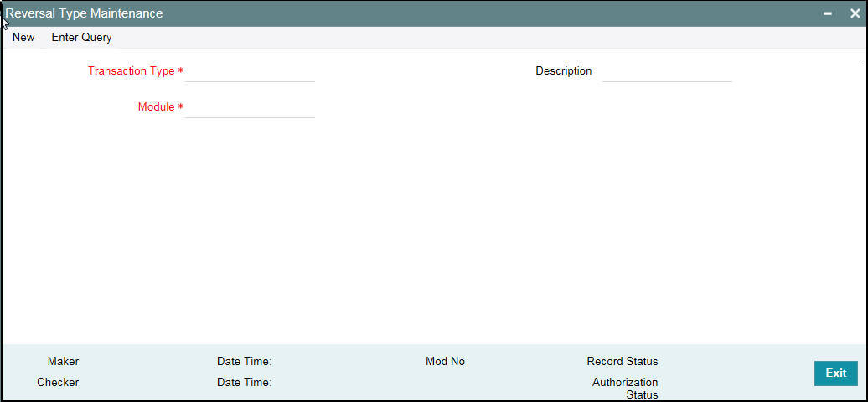Click the Maker label in footer
This screenshot has height=402, width=868.
(x=63, y=362)
